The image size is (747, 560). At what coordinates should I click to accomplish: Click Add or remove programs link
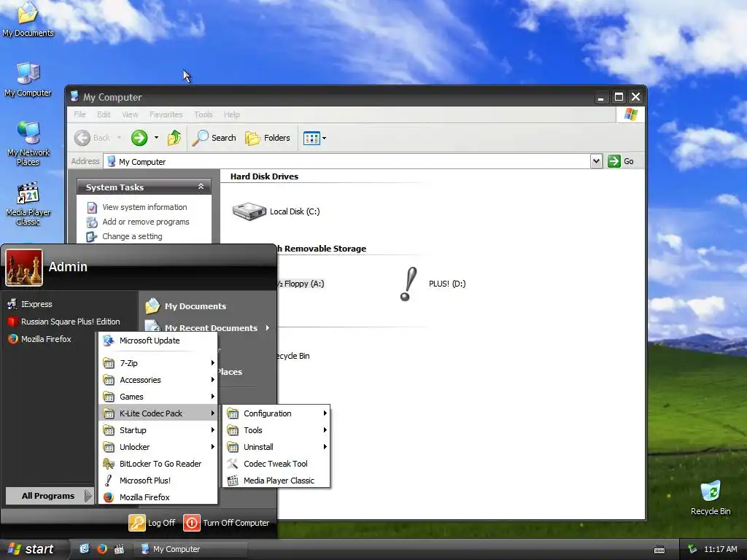pos(146,222)
